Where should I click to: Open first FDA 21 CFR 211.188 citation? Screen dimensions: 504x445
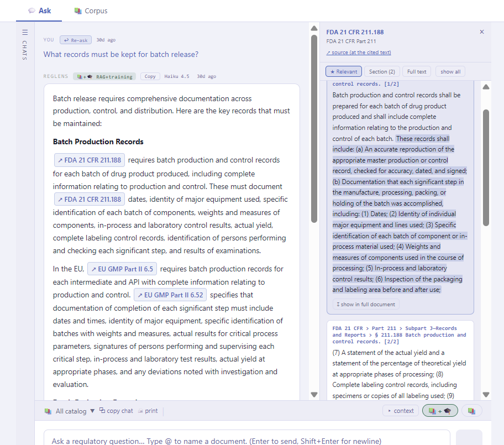pyautogui.click(x=90, y=160)
